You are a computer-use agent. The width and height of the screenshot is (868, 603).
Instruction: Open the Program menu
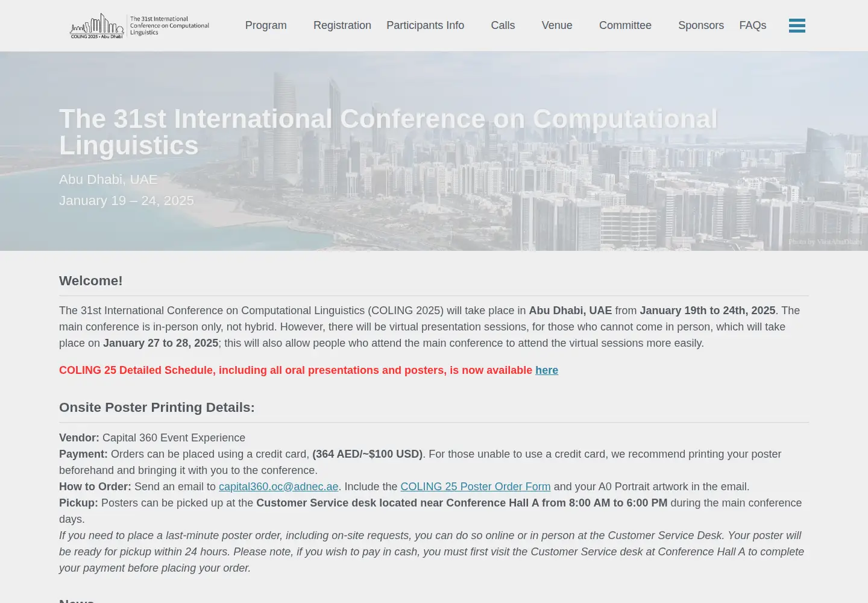(x=266, y=25)
